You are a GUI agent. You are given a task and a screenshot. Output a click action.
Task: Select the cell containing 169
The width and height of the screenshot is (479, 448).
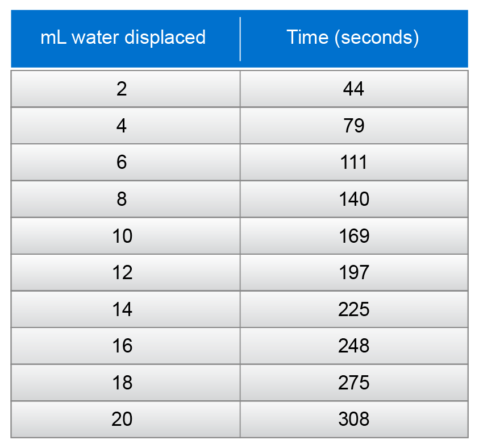click(x=353, y=236)
